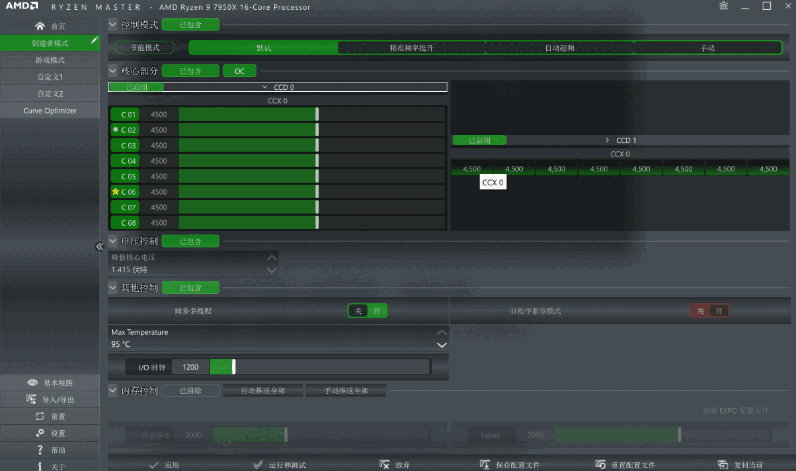Click the pencil edit icon on Creator Mode
Screen dimensions: 796x471
[94, 42]
